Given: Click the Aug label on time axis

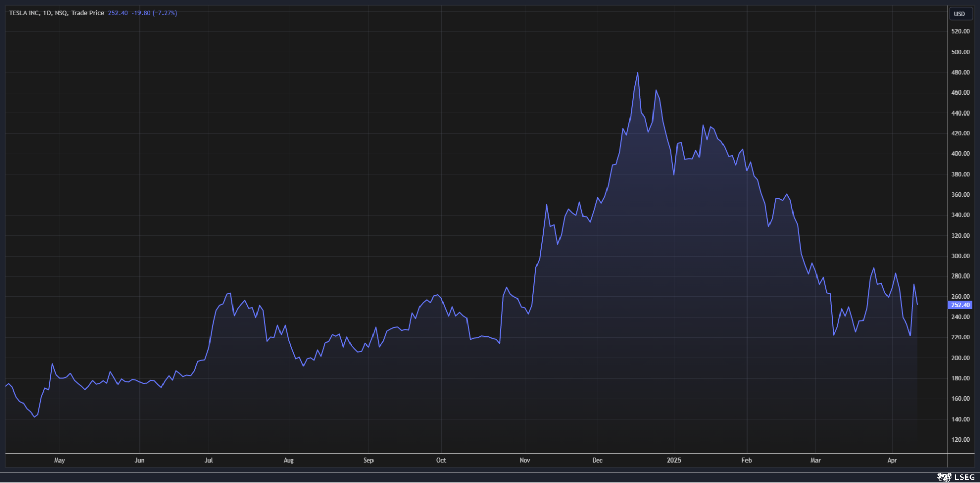Looking at the screenshot, I should (x=289, y=460).
